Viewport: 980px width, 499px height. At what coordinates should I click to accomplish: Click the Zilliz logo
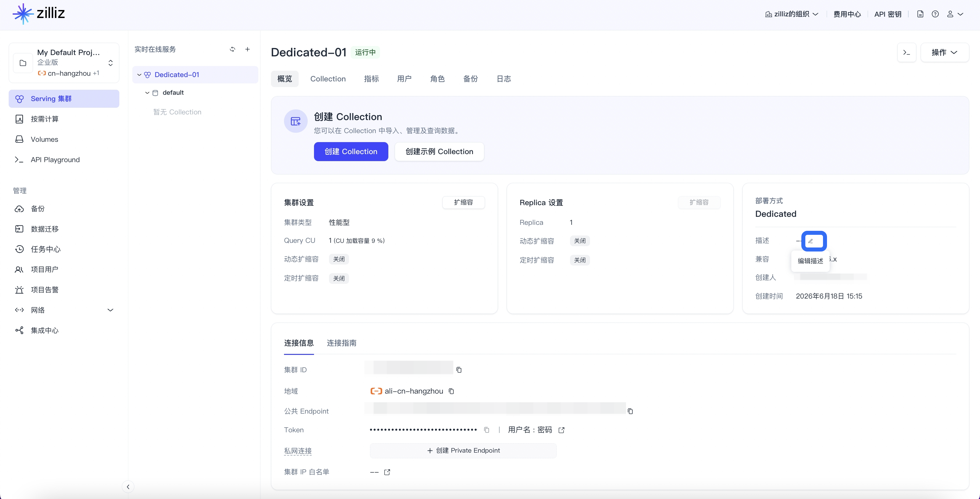tap(38, 14)
